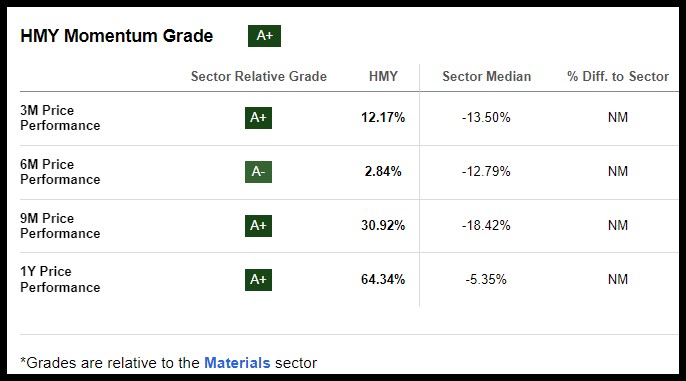Click the 12.17% HMY 3M value
This screenshot has width=686, height=381.
(x=383, y=117)
